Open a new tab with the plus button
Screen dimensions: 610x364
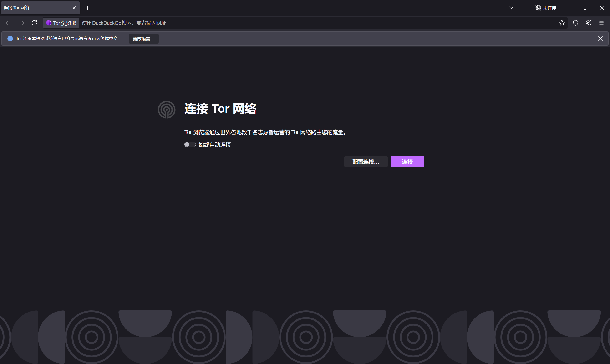(87, 8)
